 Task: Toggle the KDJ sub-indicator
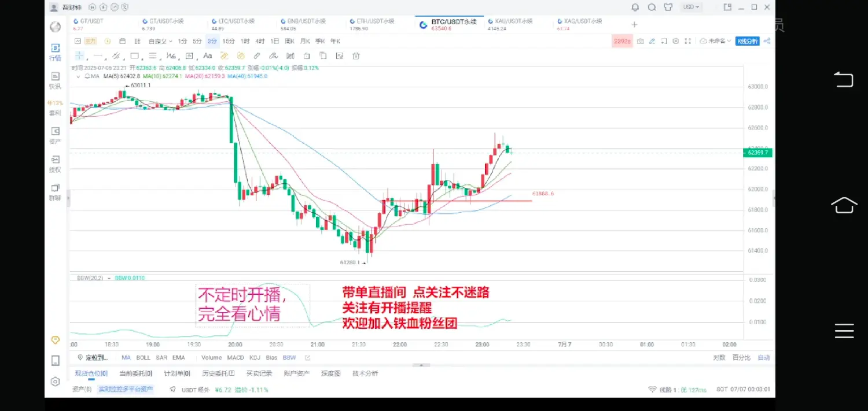coord(256,358)
